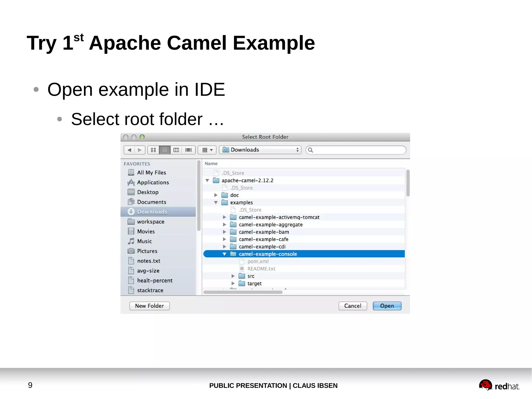Expand camel-example-activemq-tomcat folder
The width and height of the screenshot is (532, 399).
tap(224, 217)
